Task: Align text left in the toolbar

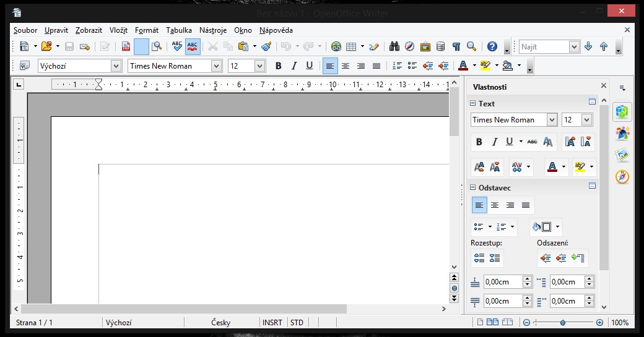Action: click(330, 66)
